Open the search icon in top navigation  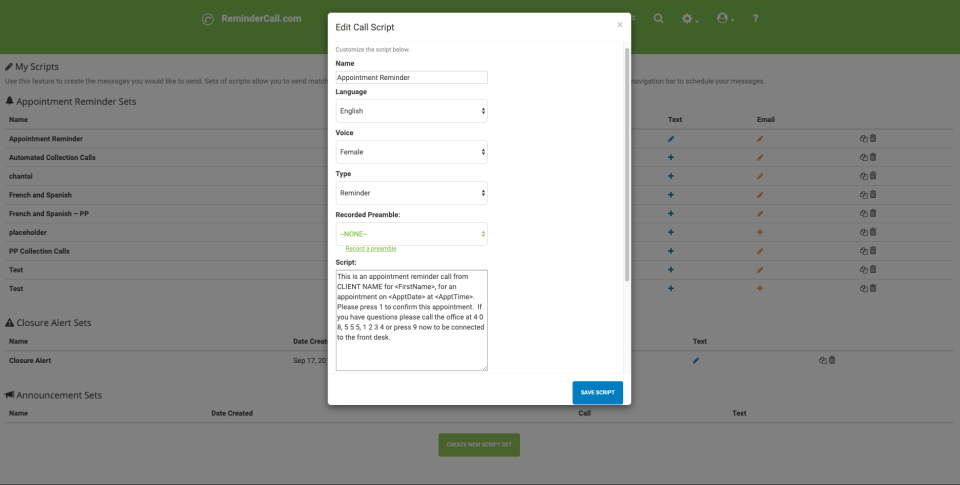(x=658, y=18)
